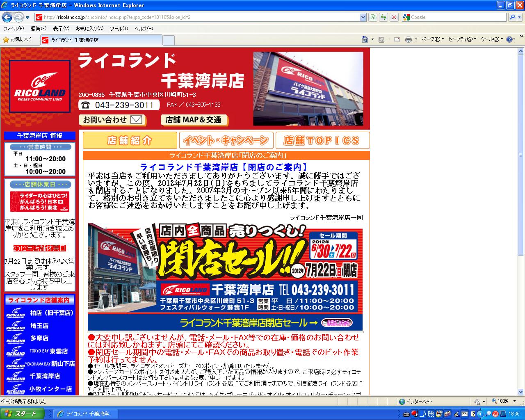
Task: Click the RSS feeds icon
Action: click(381, 39)
